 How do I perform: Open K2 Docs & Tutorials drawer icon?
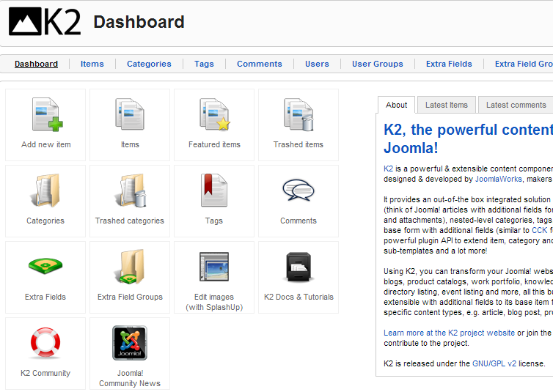(299, 267)
